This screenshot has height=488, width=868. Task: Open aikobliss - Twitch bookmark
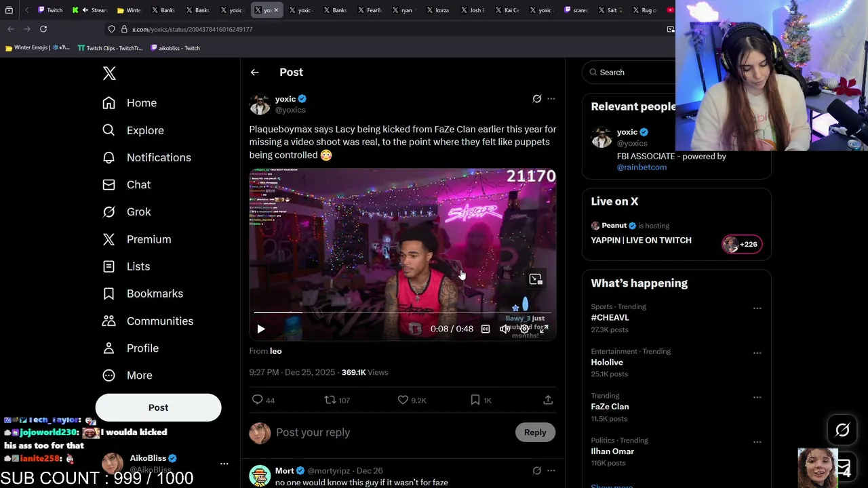(175, 48)
